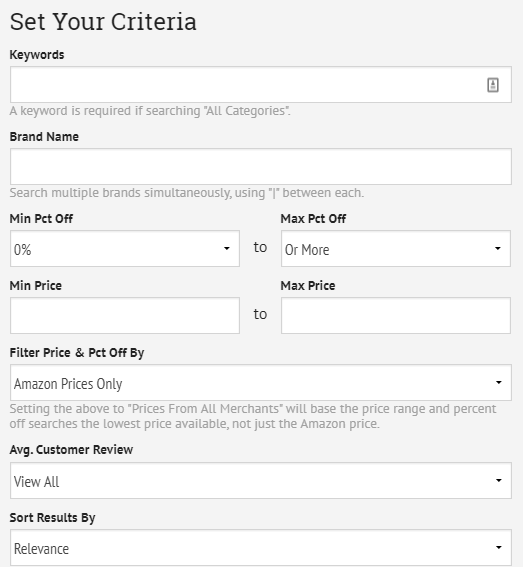Screen dimensions: 523x567
Task: Open the Max Pct Off 'Or More' dropdown
Action: coord(396,248)
